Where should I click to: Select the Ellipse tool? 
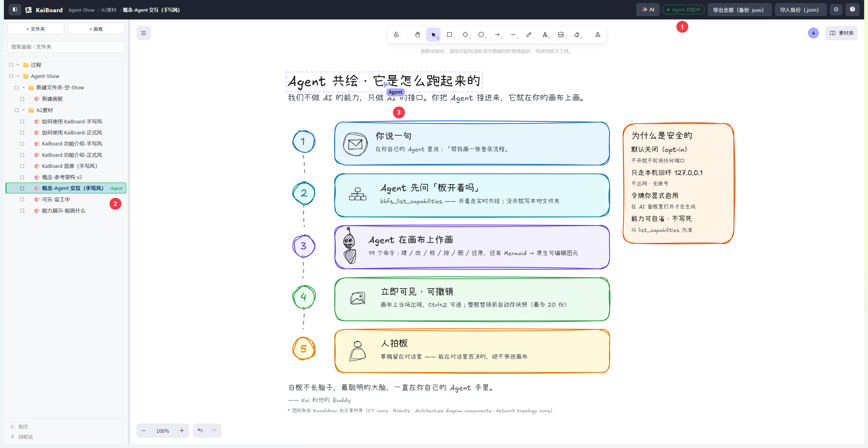(481, 34)
